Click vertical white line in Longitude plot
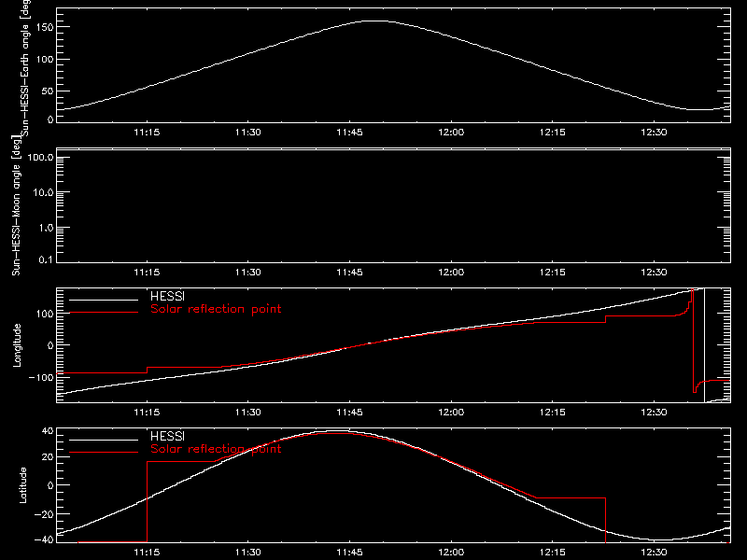 pos(704,345)
